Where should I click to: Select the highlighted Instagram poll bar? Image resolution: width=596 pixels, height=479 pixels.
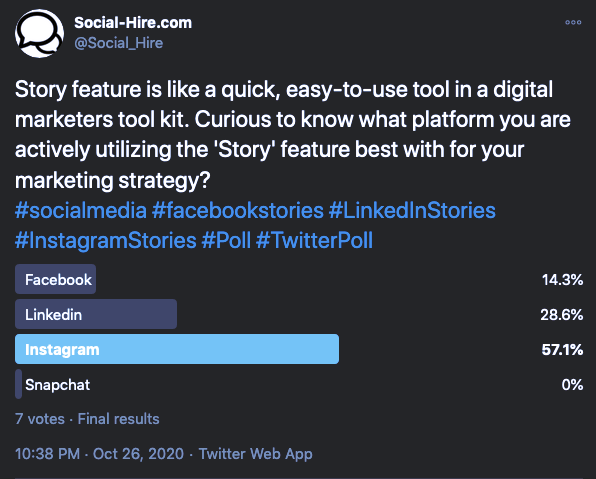[x=177, y=349]
